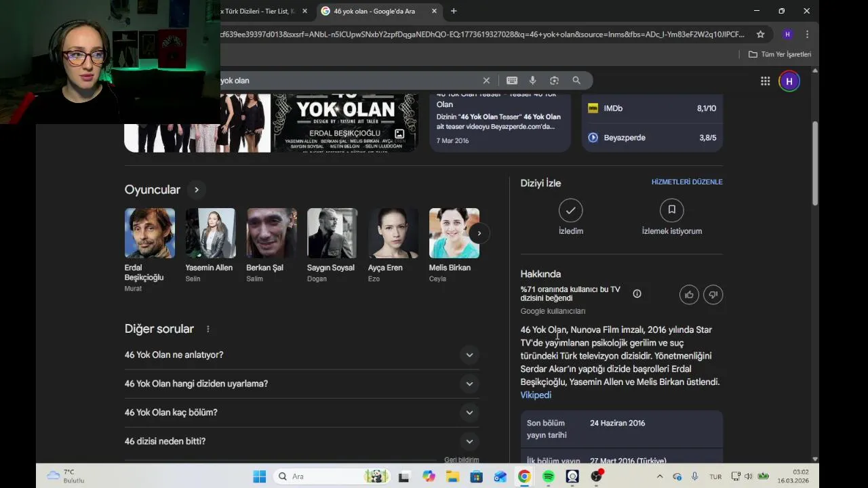The height and width of the screenshot is (488, 868).
Task: Open the Windows Start menu
Action: (260, 476)
